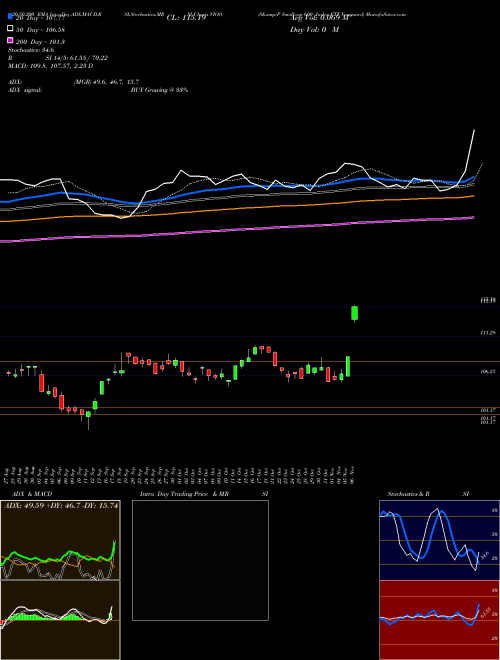Select the '50 Day - 106.58' legend text
500x660 pixels.
coord(40,30)
